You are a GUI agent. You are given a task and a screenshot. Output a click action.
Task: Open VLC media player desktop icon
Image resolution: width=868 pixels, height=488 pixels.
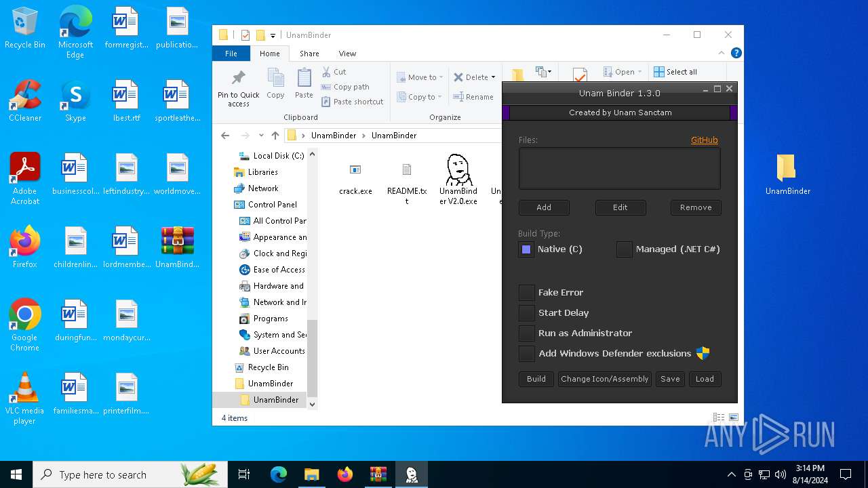24,399
